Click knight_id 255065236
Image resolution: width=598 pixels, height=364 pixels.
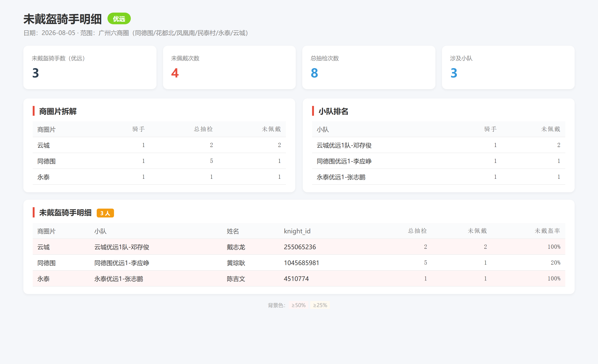300,247
